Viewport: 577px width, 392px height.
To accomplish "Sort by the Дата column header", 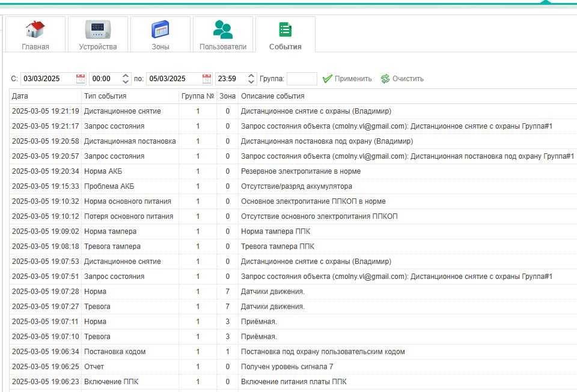I will (45, 96).
